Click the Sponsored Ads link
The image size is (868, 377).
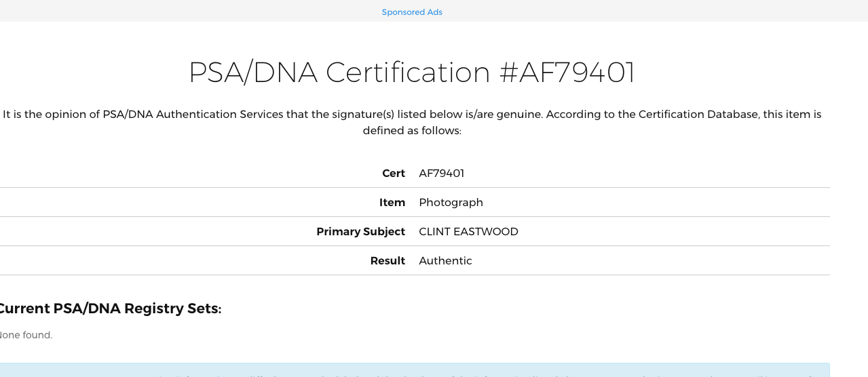point(411,12)
